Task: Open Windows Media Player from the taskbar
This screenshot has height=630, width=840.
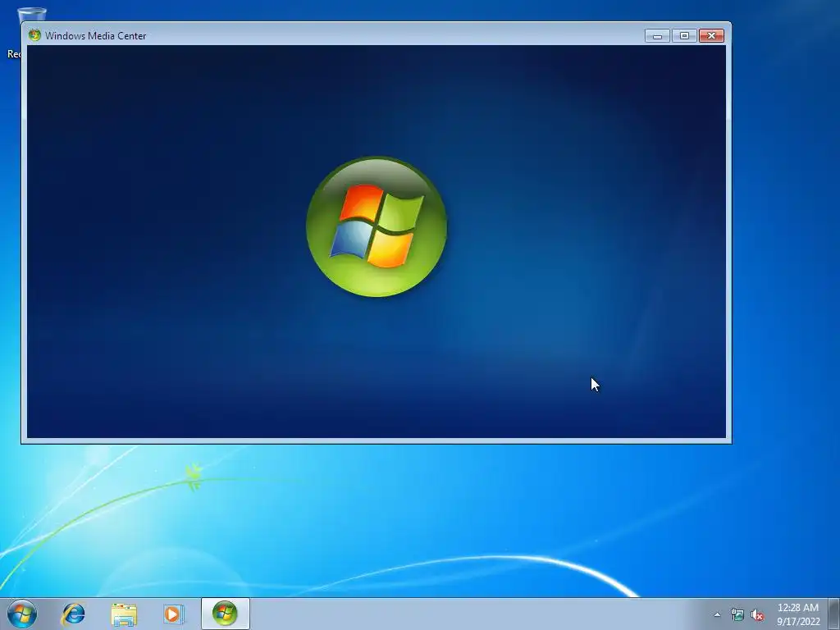Action: pos(174,614)
